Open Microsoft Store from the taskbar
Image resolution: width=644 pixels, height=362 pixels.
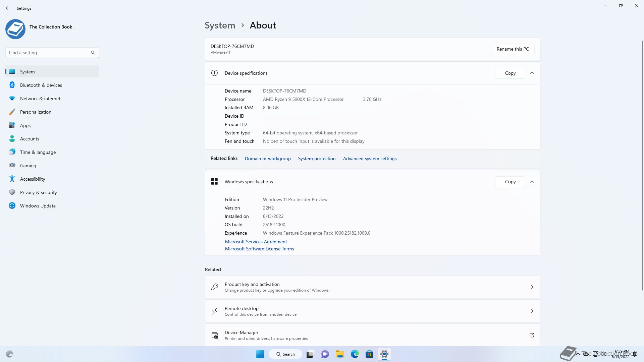370,354
